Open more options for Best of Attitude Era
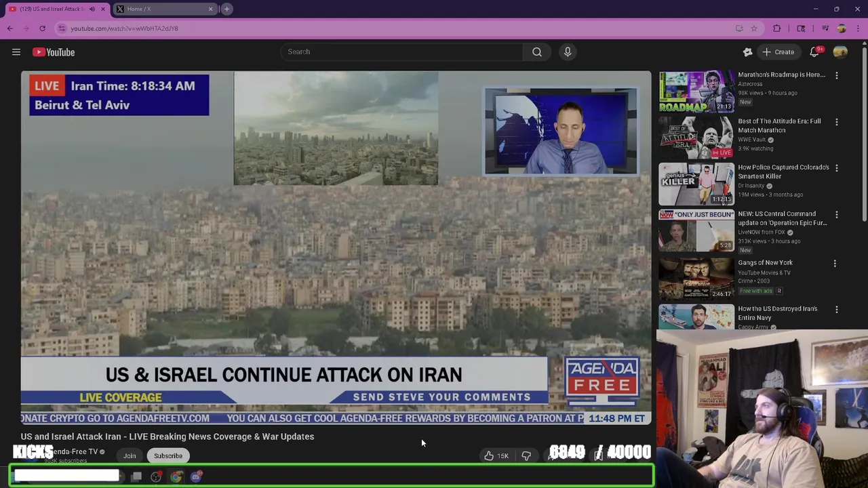The height and width of the screenshot is (488, 868). pos(836,122)
